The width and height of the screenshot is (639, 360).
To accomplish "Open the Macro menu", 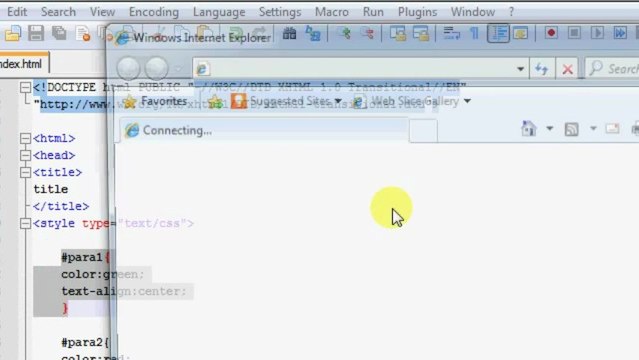I will click(x=332, y=12).
